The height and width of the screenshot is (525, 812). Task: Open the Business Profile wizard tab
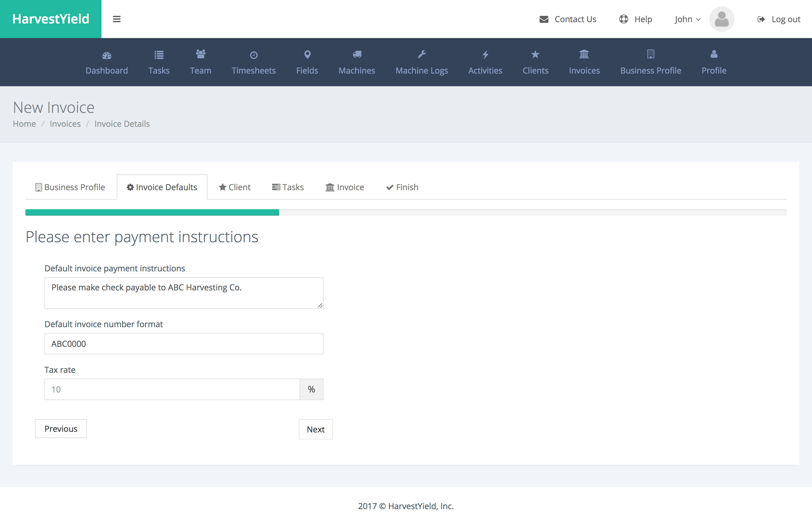(70, 187)
